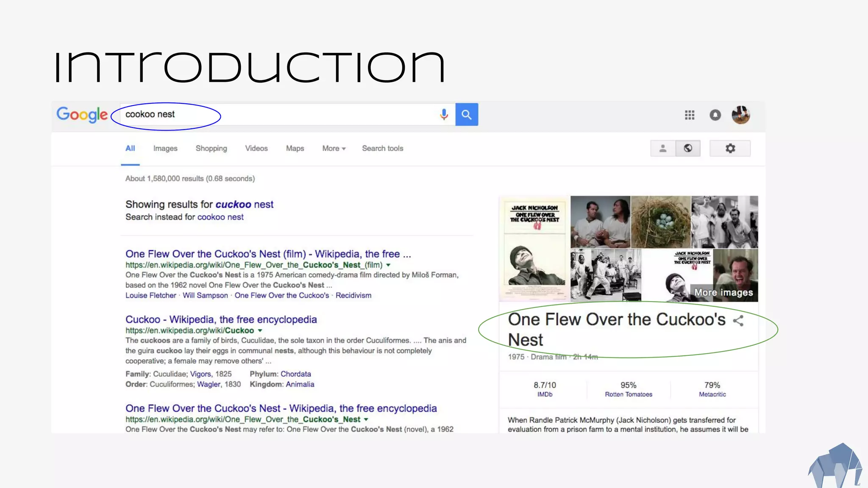Open the bird nest with eggs thumbnail
Viewport: 868px width, 488px height.
[661, 222]
